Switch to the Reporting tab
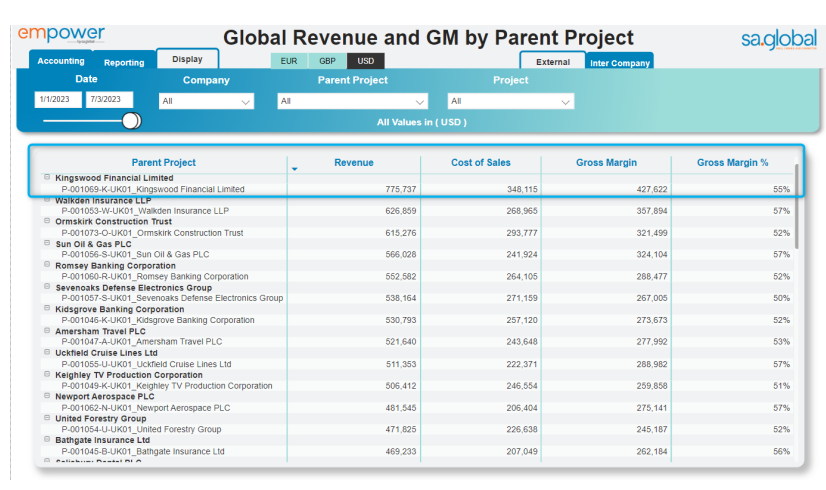 coord(124,62)
